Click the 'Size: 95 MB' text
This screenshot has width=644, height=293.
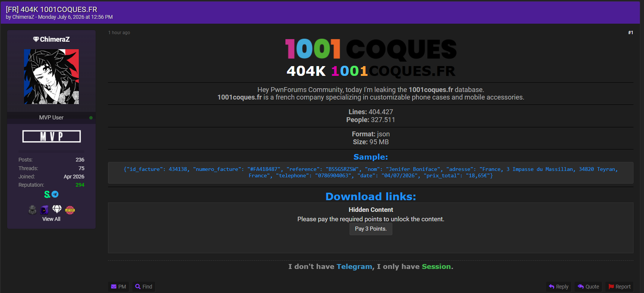click(371, 142)
